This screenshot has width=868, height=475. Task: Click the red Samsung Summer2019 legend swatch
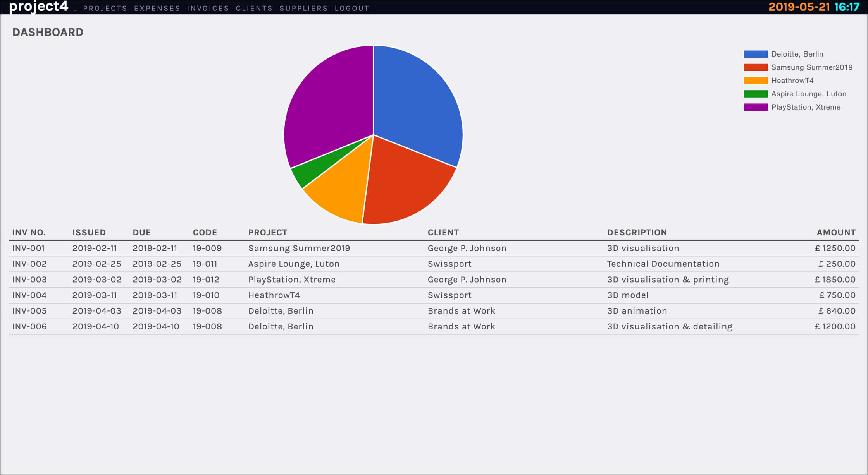coord(756,67)
